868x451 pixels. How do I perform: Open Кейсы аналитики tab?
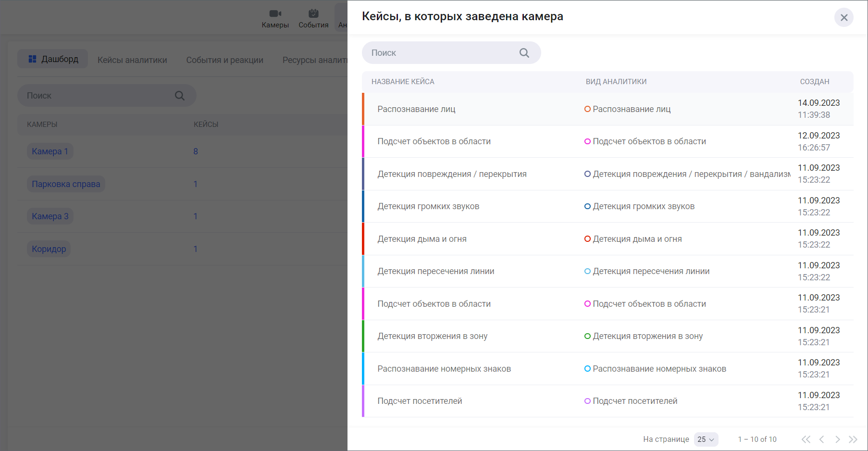click(132, 60)
